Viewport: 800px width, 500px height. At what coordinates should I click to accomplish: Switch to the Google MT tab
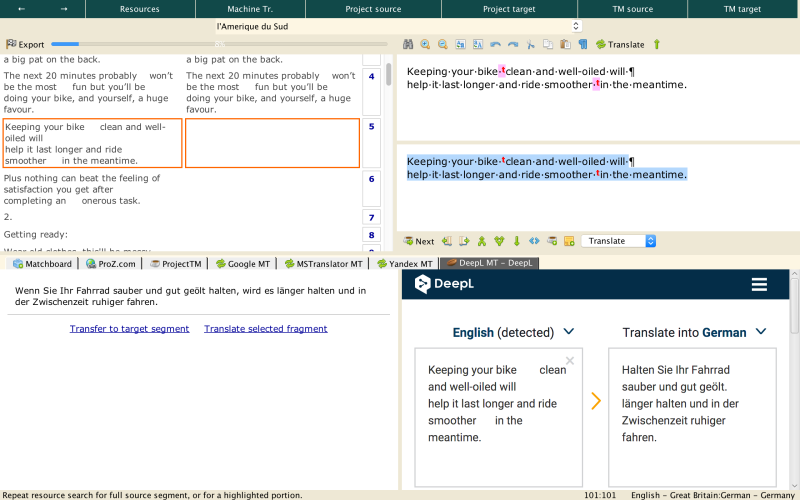tap(243, 264)
